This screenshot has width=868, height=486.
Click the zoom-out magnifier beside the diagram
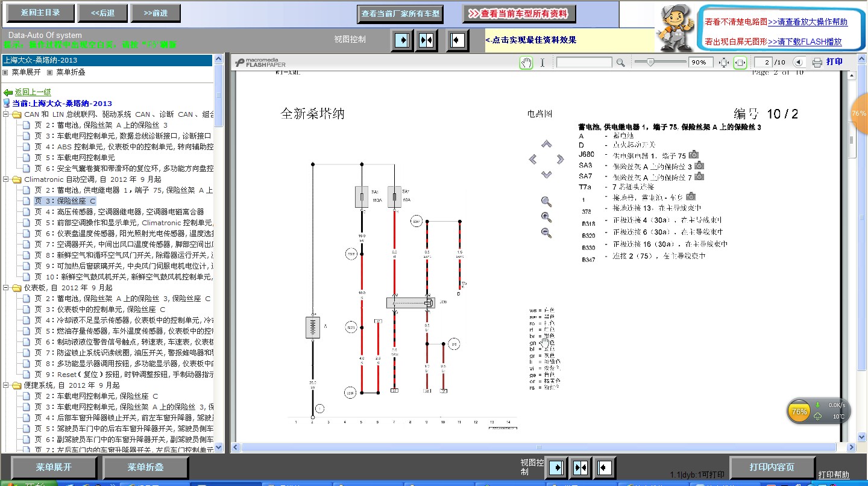coord(546,233)
